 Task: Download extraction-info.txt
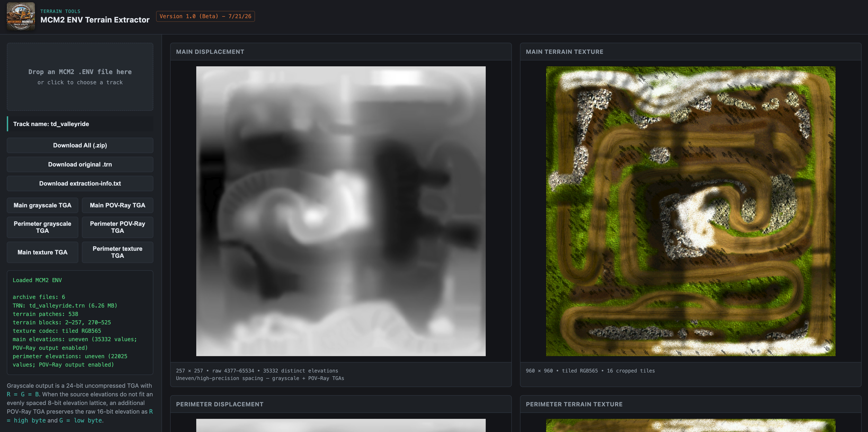click(x=80, y=184)
